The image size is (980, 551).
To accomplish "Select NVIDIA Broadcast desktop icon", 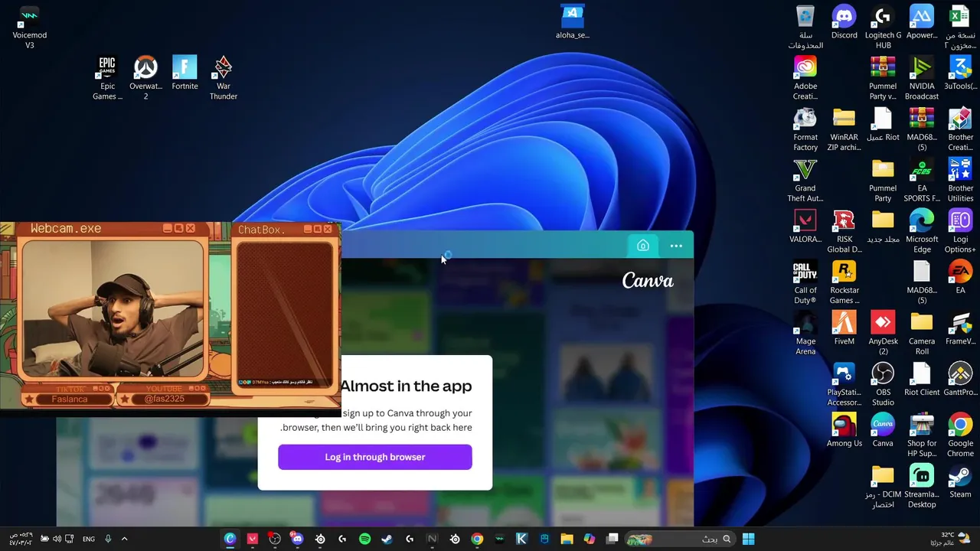I will [922, 78].
